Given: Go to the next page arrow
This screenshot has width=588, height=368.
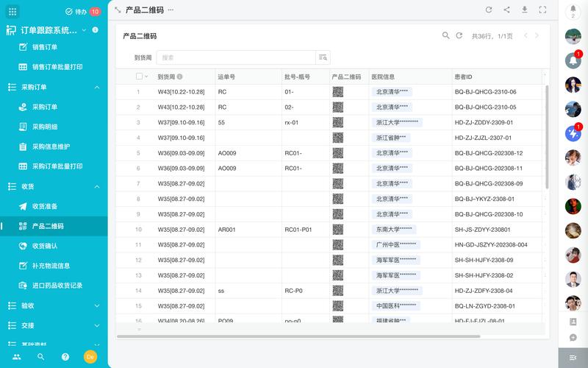Looking at the screenshot, I should (537, 35).
